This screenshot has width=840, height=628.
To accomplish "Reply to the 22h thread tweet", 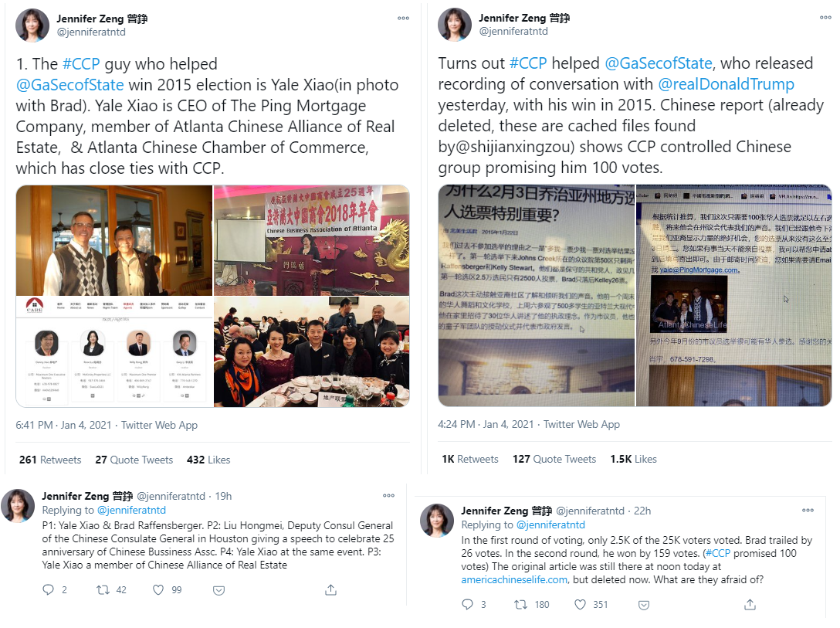I will (x=467, y=604).
